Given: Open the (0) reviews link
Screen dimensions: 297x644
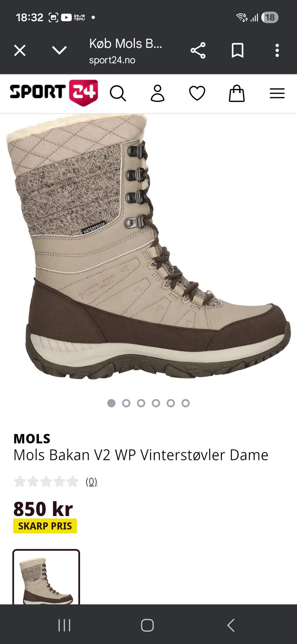Looking at the screenshot, I should tap(92, 481).
